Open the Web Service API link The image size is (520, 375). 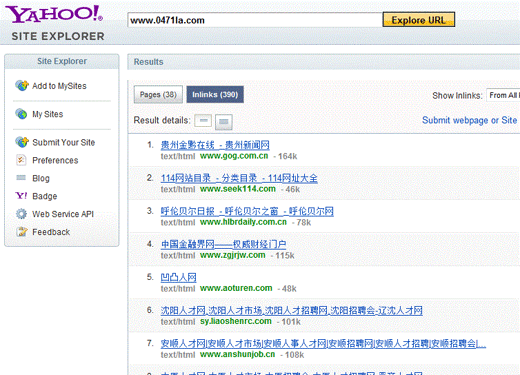pos(63,214)
